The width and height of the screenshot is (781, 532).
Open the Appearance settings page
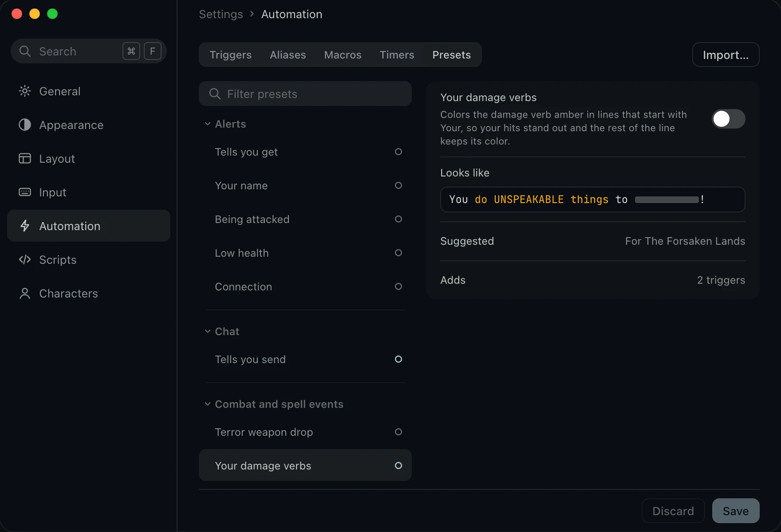[89, 125]
